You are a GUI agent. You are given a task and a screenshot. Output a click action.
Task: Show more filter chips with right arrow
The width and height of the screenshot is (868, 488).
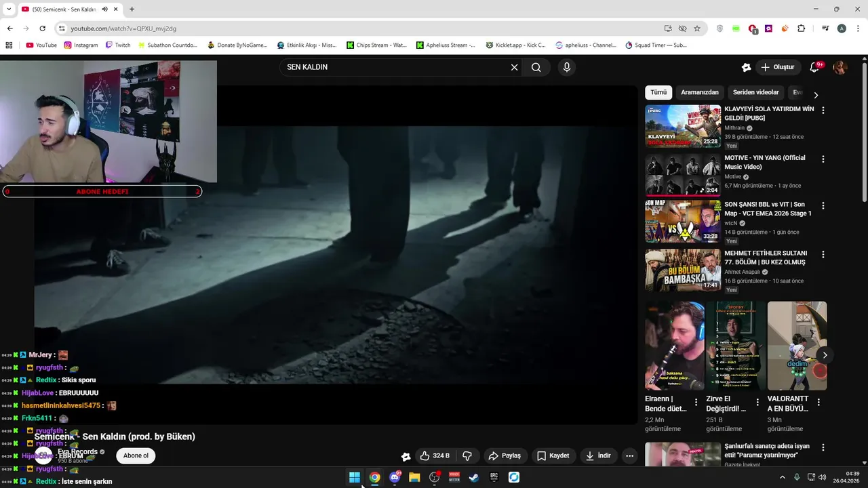(x=816, y=96)
